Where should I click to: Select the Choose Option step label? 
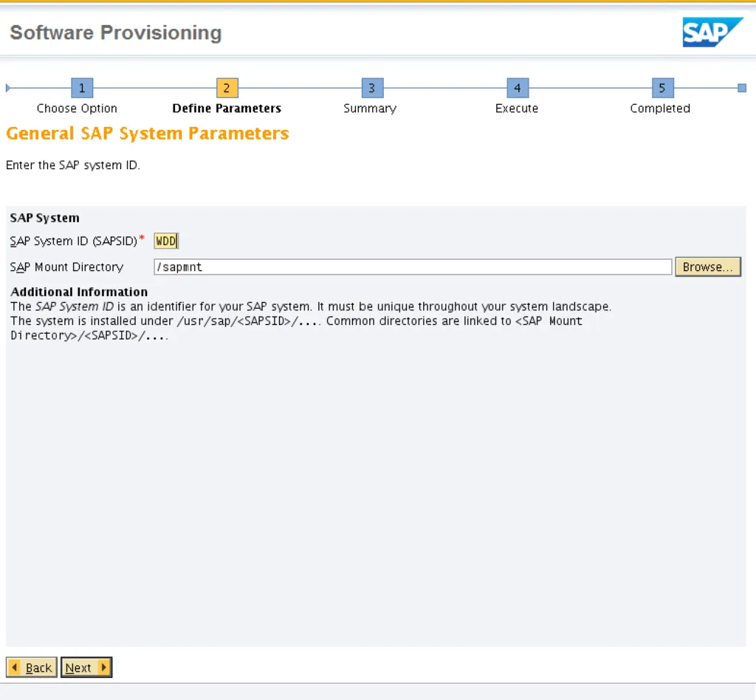coord(77,109)
